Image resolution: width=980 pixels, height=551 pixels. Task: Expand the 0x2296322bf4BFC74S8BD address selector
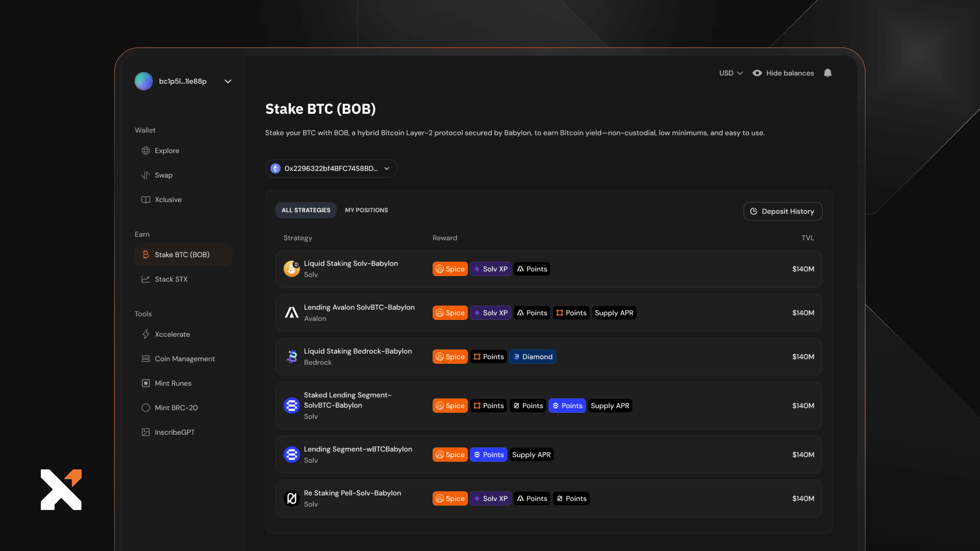[331, 168]
